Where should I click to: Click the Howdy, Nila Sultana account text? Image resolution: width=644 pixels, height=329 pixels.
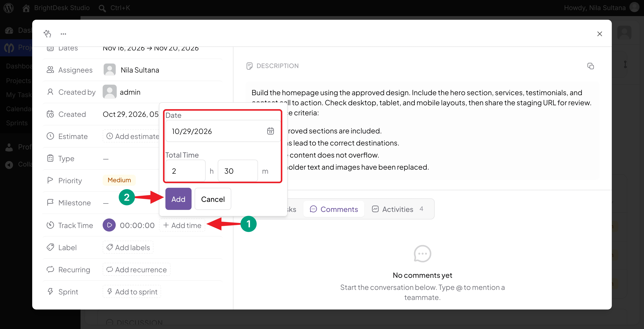click(595, 8)
